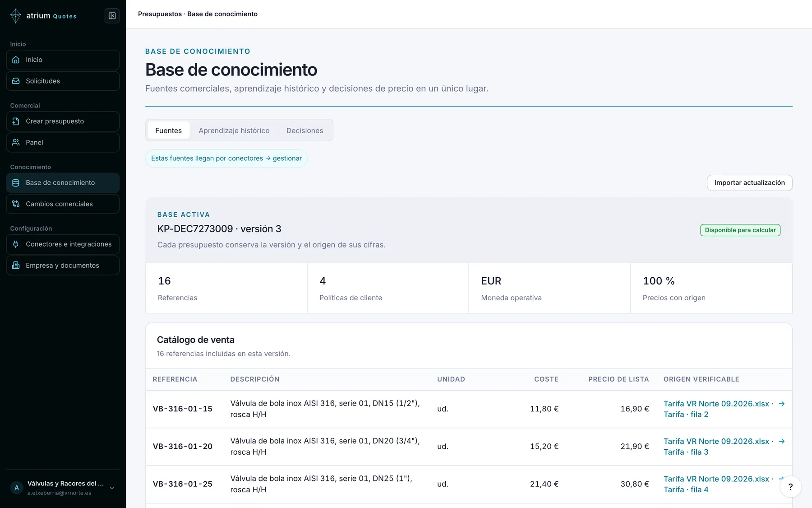Click the 16,90 € list price
The height and width of the screenshot is (508, 812).
click(634, 409)
